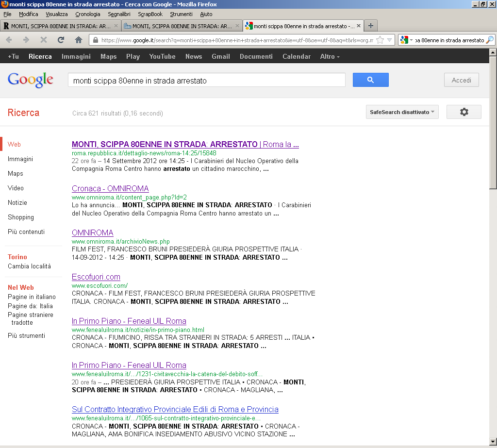Viewport: 497px width, 448px height.
Task: Open the Strumenti menu
Action: point(181,14)
